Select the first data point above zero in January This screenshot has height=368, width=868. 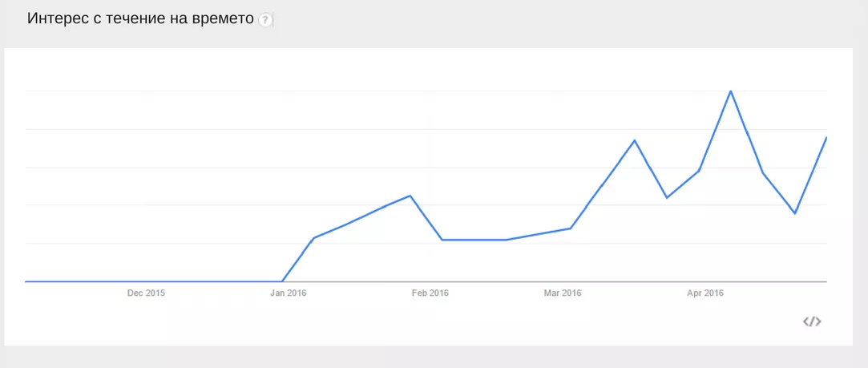[x=314, y=238]
